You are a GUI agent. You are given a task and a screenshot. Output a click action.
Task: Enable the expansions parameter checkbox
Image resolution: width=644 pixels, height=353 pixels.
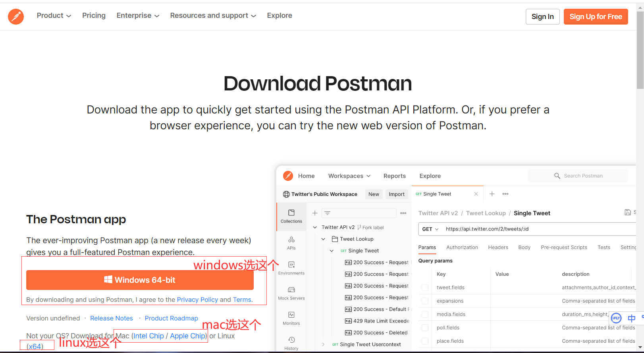tap(425, 301)
